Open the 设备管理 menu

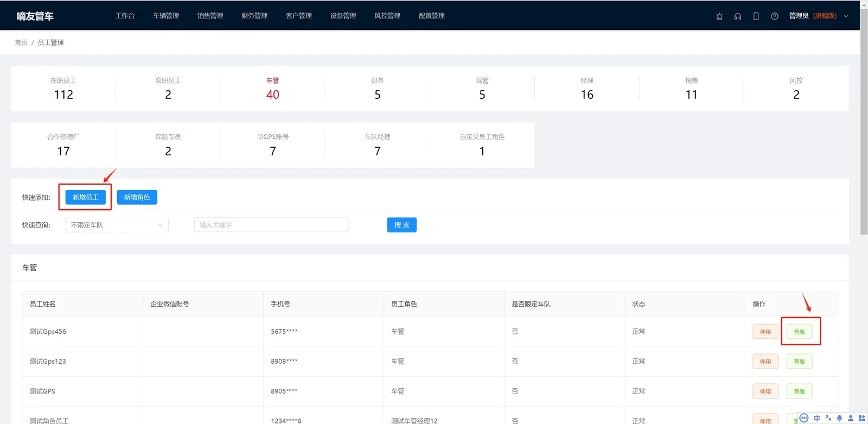(x=343, y=16)
